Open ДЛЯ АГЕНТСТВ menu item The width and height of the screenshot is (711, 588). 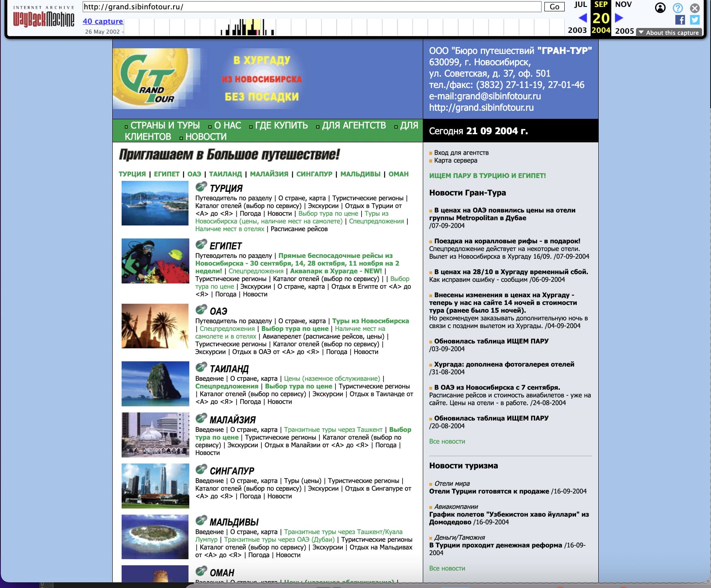pos(354,125)
